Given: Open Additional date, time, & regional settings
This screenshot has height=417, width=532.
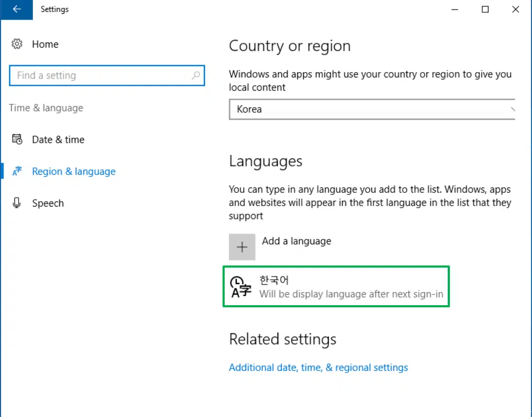Looking at the screenshot, I should (318, 368).
